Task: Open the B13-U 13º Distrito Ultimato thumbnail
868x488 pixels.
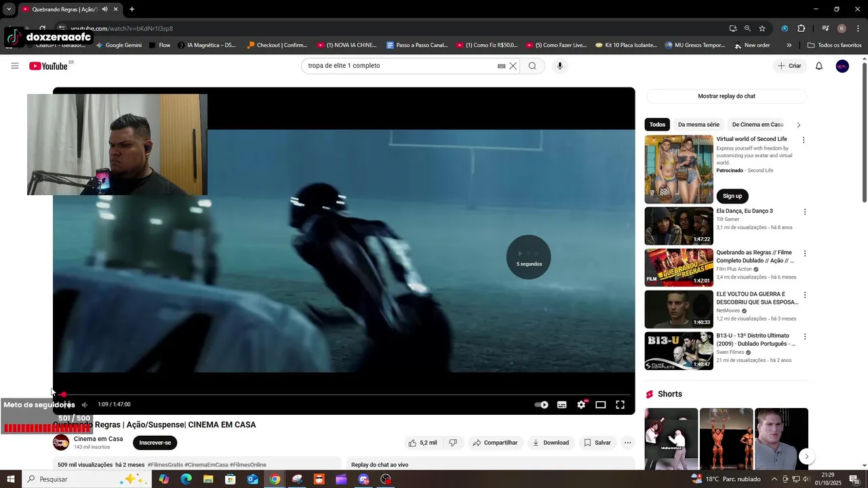Action: coord(679,350)
